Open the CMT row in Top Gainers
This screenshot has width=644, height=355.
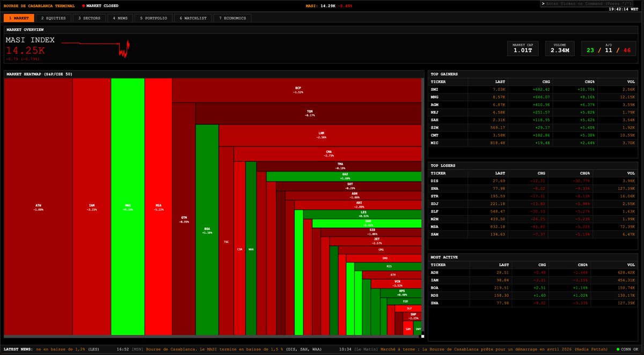[x=534, y=135]
